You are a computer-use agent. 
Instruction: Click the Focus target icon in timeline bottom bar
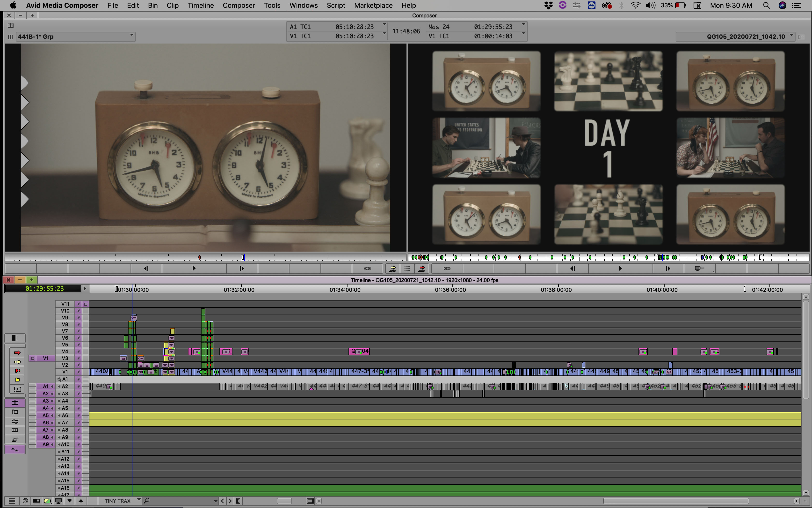(x=25, y=501)
